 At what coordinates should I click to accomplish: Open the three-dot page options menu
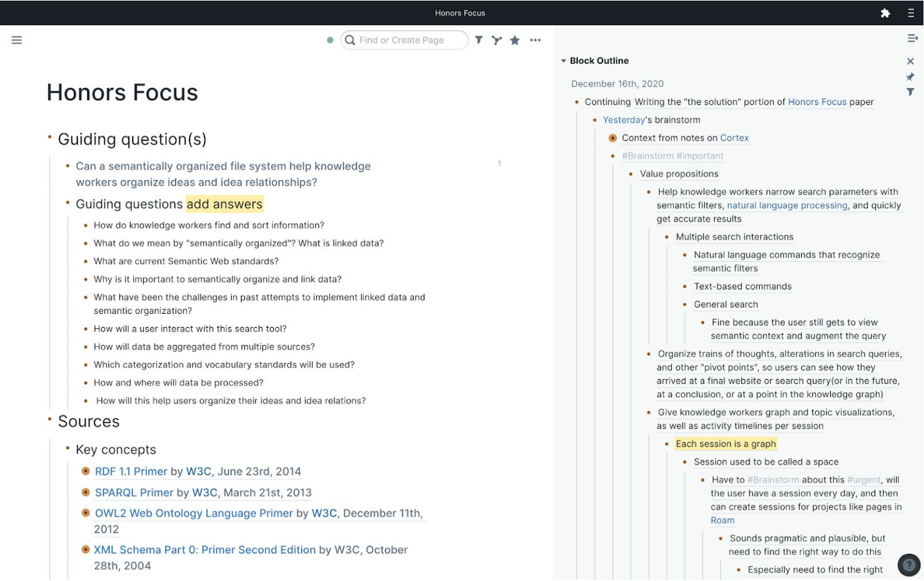point(535,40)
